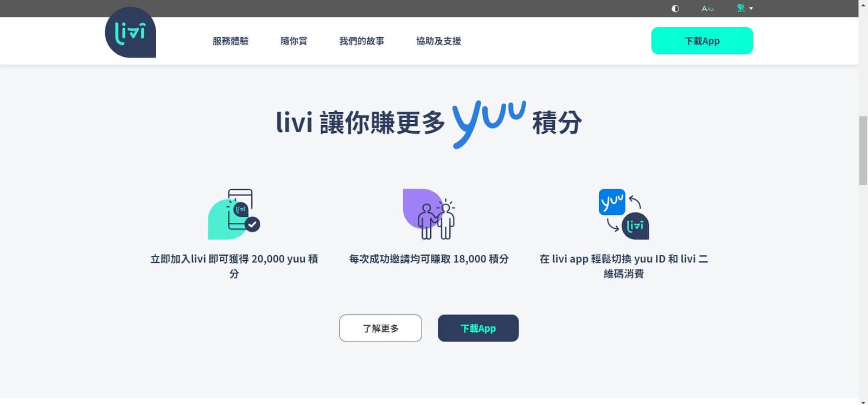Open the 服務體驗 menu

(x=231, y=41)
